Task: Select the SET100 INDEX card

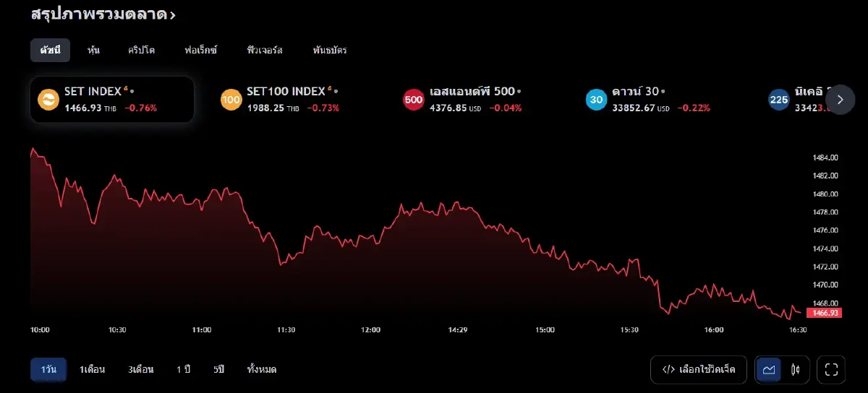Action: 294,100
